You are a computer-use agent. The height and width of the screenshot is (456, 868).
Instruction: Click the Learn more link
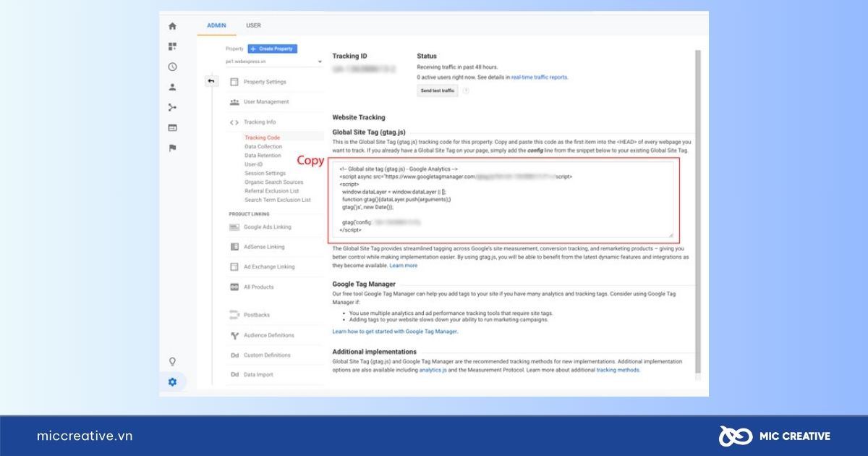pyautogui.click(x=404, y=266)
